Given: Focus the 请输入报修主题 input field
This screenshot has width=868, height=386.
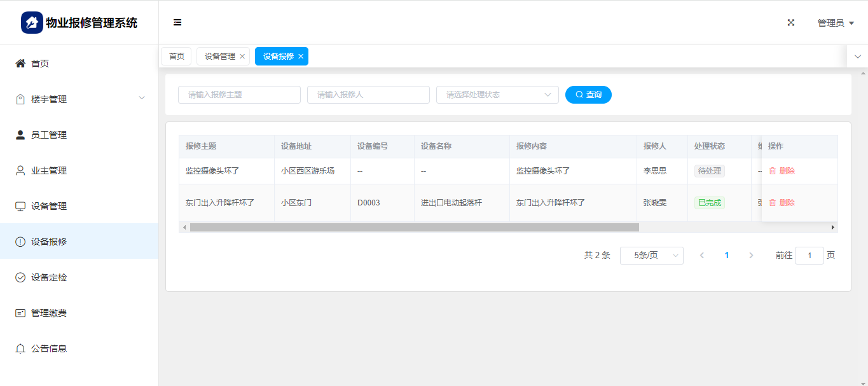Looking at the screenshot, I should click(x=239, y=95).
